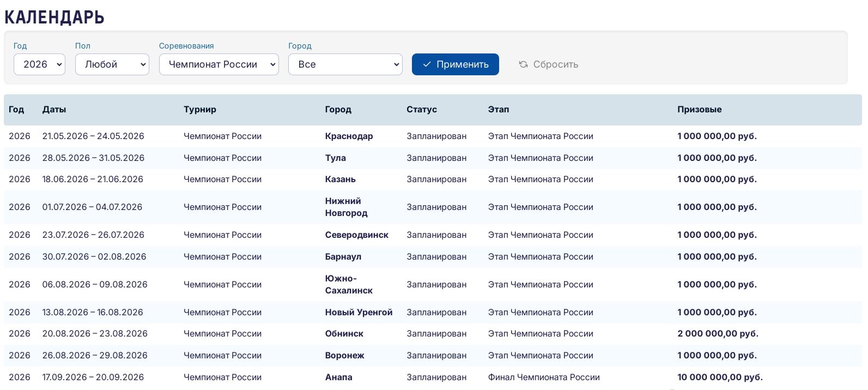Click the checkmark icon in Применить

(427, 64)
